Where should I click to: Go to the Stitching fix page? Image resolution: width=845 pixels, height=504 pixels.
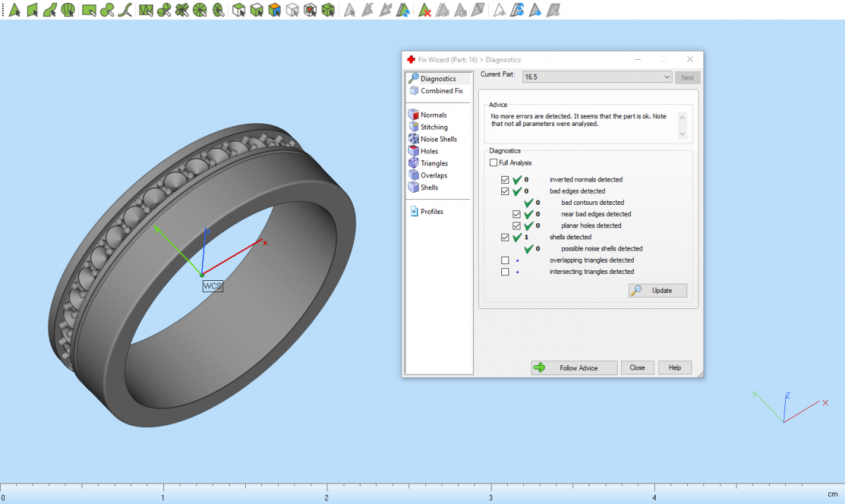click(x=434, y=127)
